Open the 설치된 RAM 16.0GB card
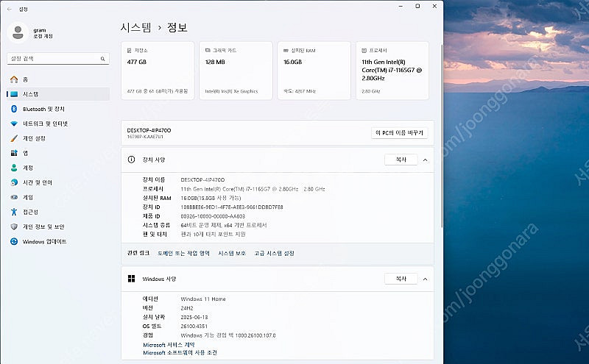The width and height of the screenshot is (589, 364). point(314,71)
